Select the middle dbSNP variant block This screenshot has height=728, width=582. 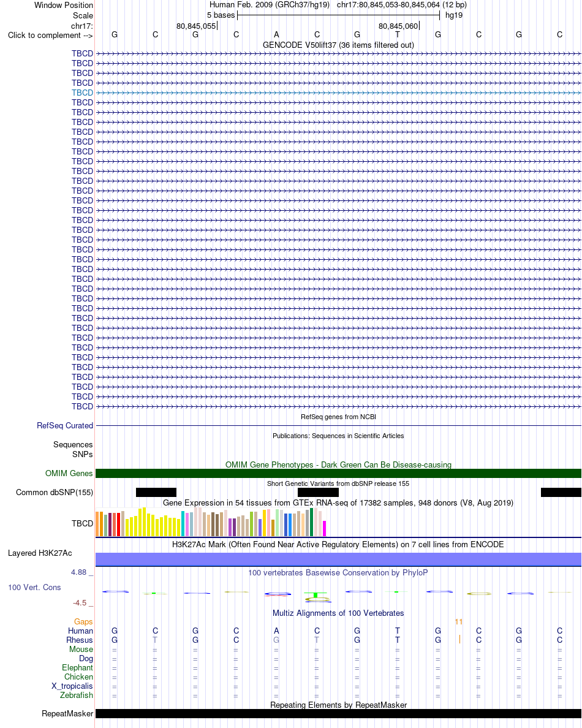tap(318, 492)
